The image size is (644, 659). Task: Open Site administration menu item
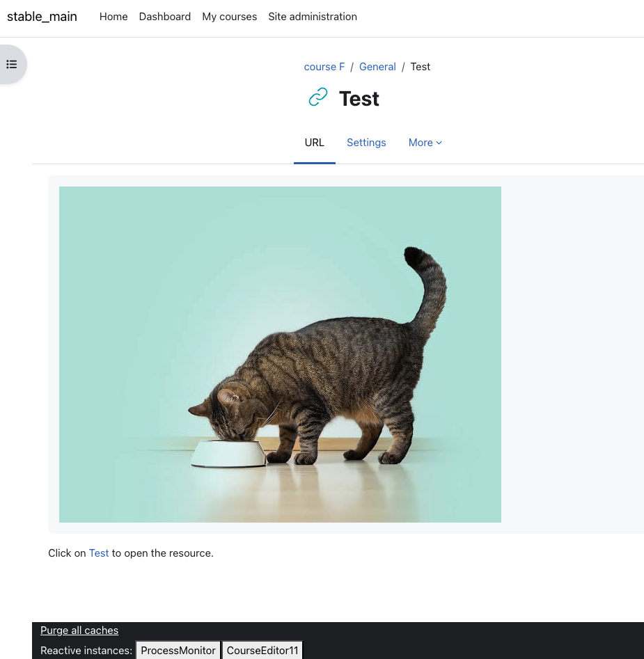point(313,17)
